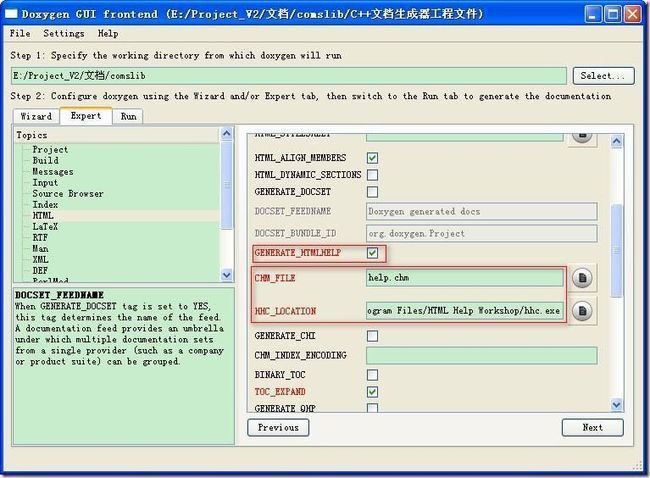
Task: Click the HTML_ALIGN_MEMBERS label
Action: 300,158
